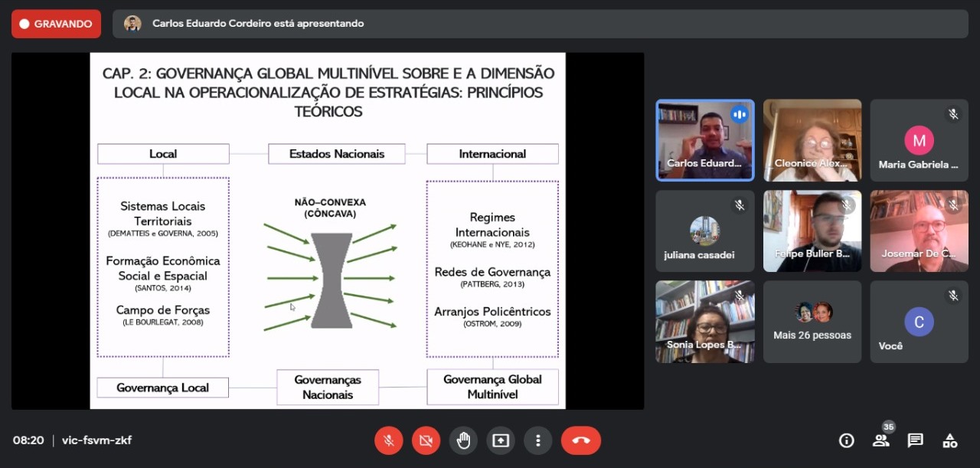
Task: Click the GRAVANDO recording indicator
Action: [56, 24]
